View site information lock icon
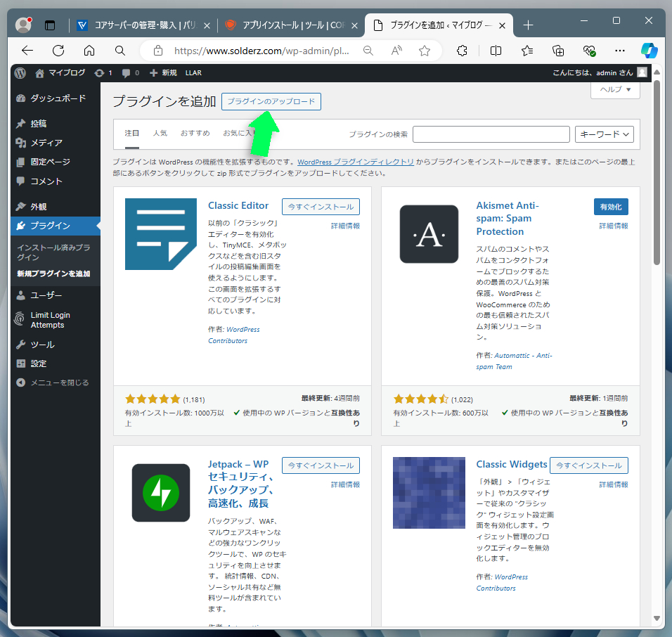The image size is (672, 637). click(158, 51)
